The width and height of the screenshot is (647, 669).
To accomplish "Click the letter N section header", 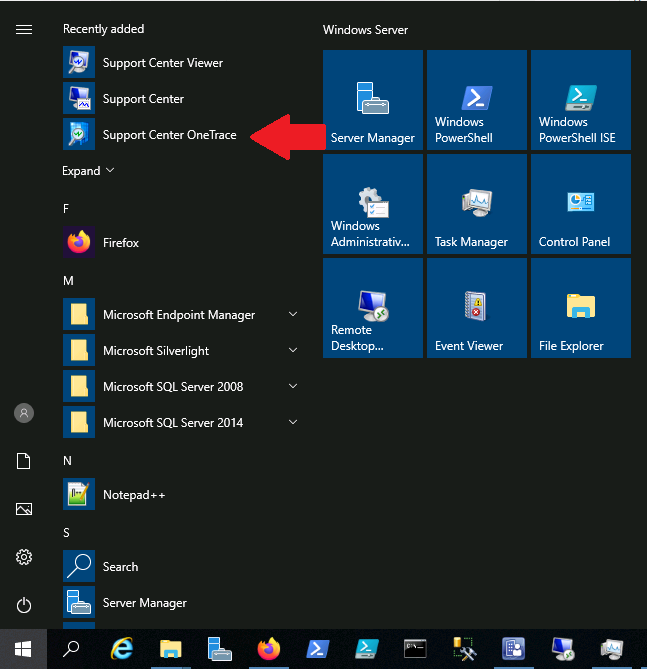I will coord(67,460).
